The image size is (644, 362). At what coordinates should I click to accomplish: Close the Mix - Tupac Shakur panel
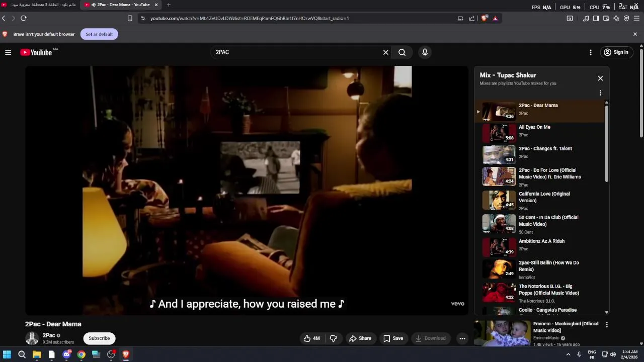(600, 78)
